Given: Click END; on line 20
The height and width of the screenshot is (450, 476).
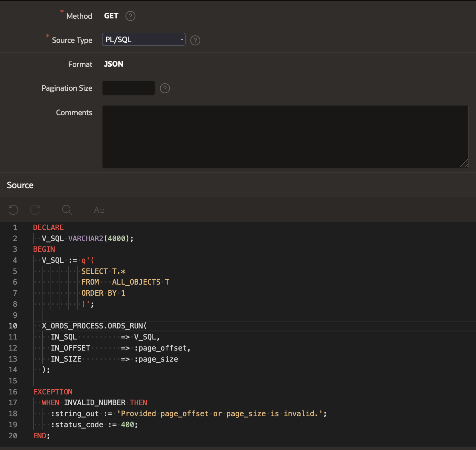Looking at the screenshot, I should (42, 436).
